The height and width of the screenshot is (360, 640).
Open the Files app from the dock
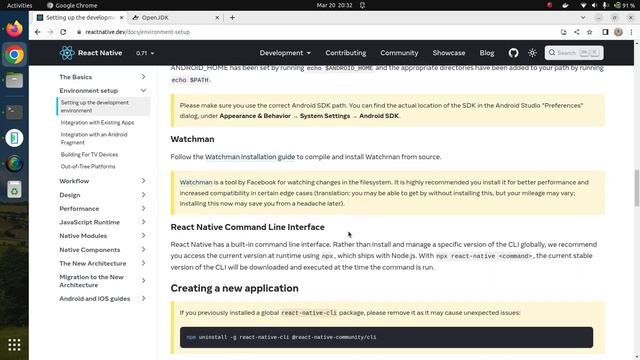[x=14, y=80]
